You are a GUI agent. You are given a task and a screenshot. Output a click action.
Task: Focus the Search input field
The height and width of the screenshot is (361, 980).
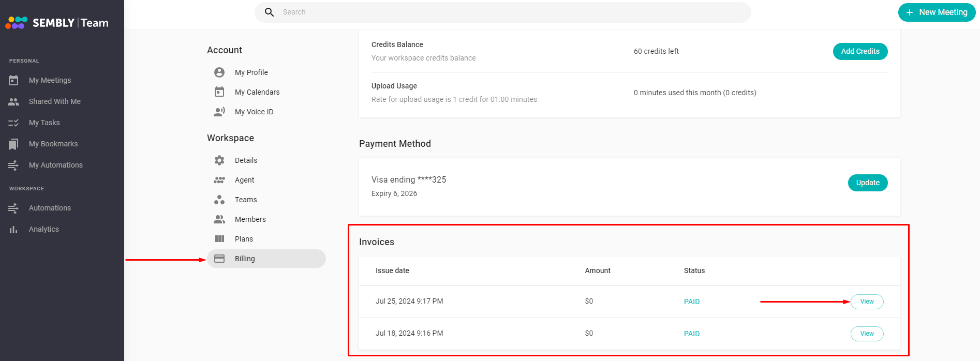tap(503, 12)
